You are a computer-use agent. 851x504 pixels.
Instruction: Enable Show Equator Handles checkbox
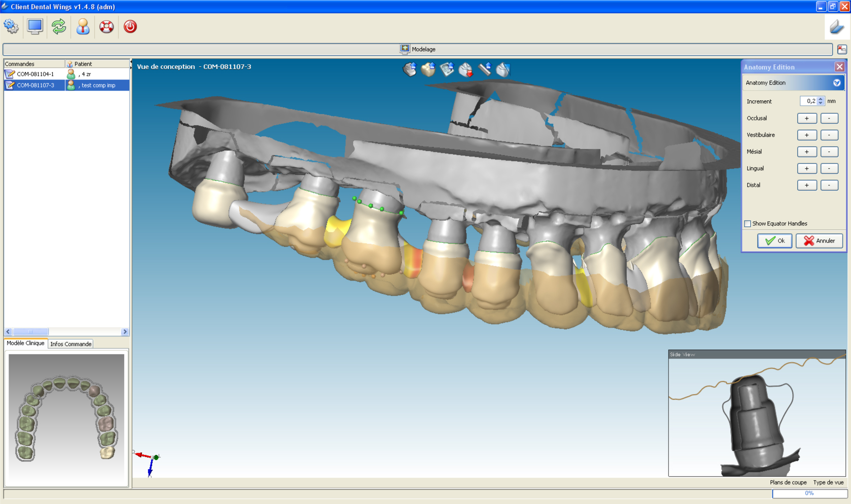coord(747,223)
